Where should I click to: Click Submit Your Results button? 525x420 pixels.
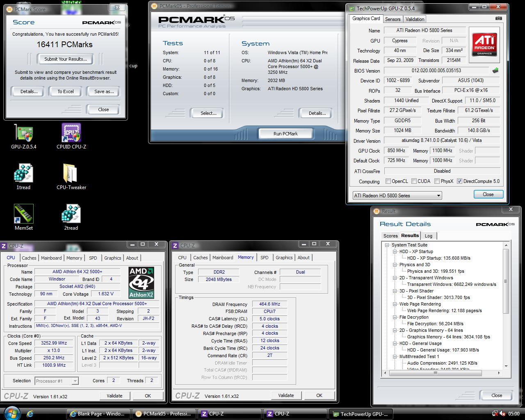click(x=65, y=59)
